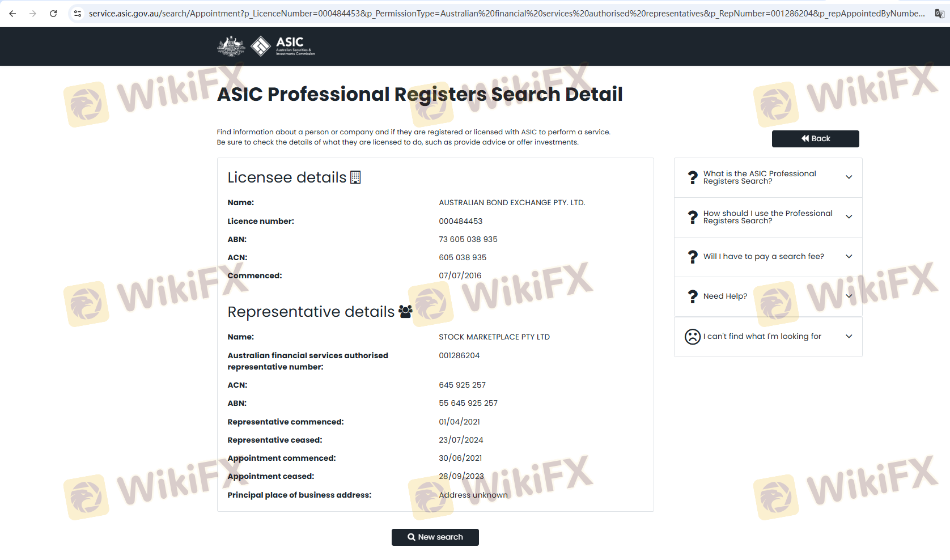Click the translate page icon
This screenshot has width=950, height=560.
click(x=939, y=14)
